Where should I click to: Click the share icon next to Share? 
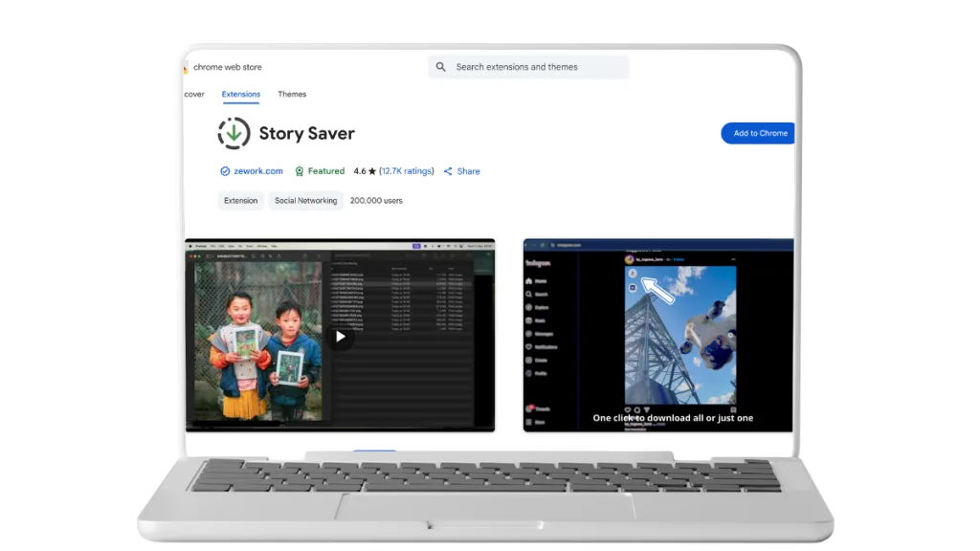click(448, 171)
